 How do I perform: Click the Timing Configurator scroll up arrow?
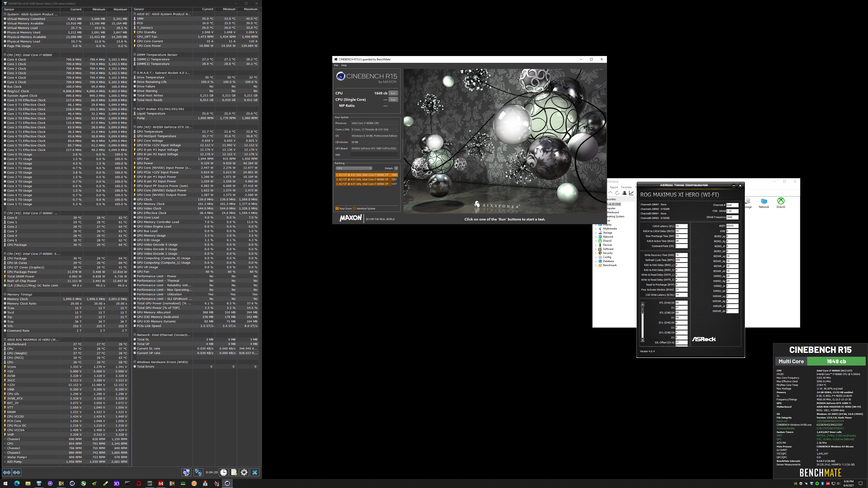coord(643,304)
